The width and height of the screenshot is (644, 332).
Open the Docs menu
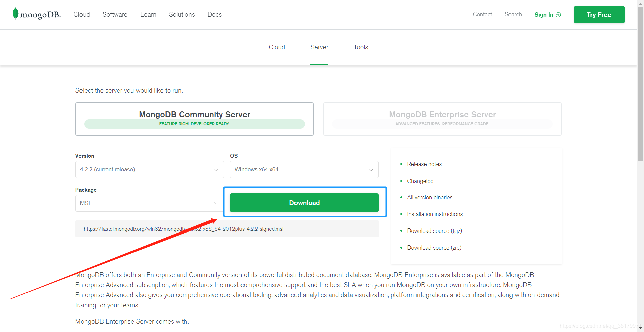pos(214,14)
